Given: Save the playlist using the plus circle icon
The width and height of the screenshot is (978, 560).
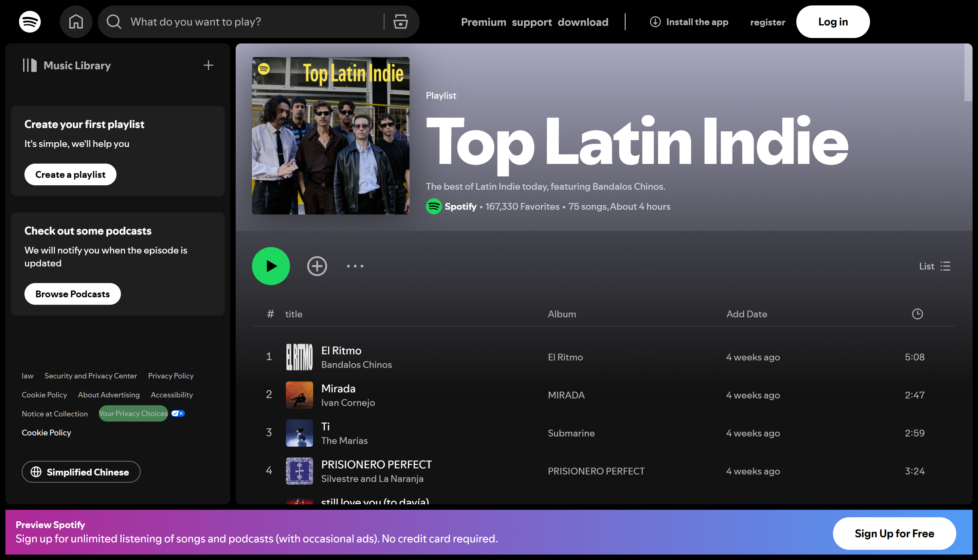Looking at the screenshot, I should [316, 266].
